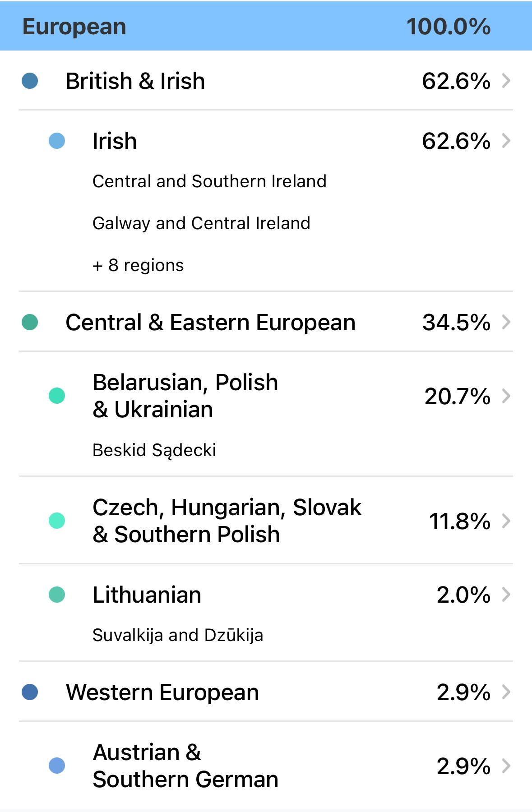
Task: Open Galway and Central Ireland region
Action: 201,223
